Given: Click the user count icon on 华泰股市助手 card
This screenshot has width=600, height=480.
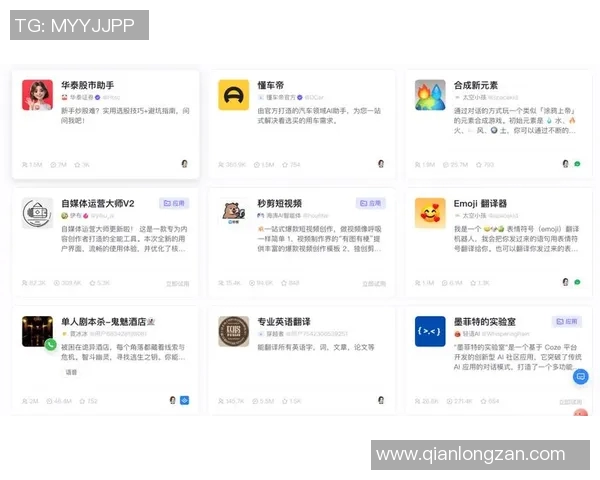Looking at the screenshot, I should 25,165.
